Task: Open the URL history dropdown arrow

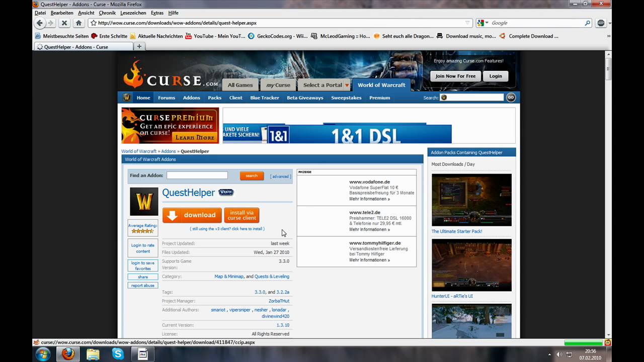Action: pyautogui.click(x=468, y=23)
